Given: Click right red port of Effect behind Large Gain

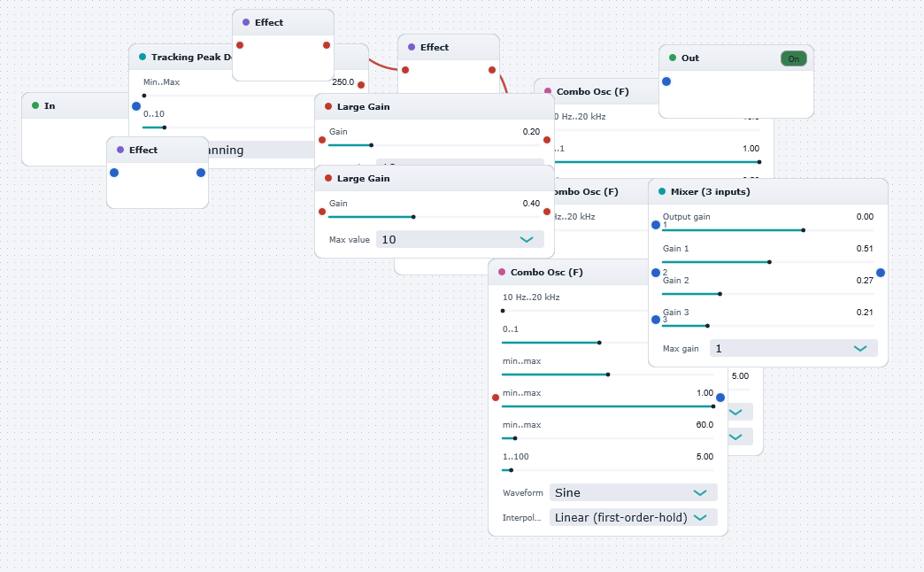Looking at the screenshot, I should click(x=492, y=70).
